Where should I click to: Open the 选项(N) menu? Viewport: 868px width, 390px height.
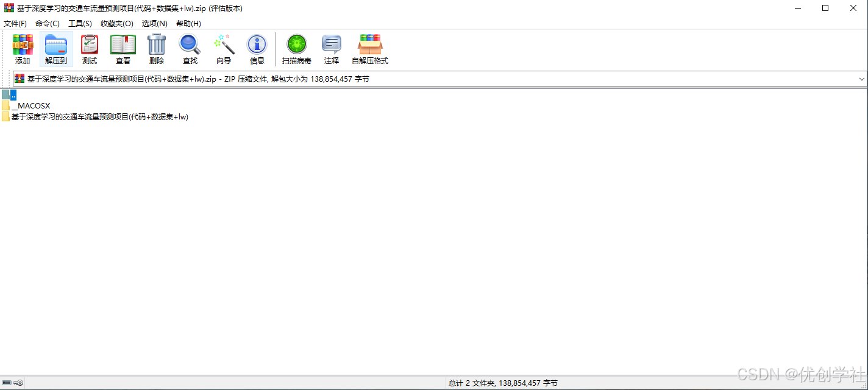(155, 23)
